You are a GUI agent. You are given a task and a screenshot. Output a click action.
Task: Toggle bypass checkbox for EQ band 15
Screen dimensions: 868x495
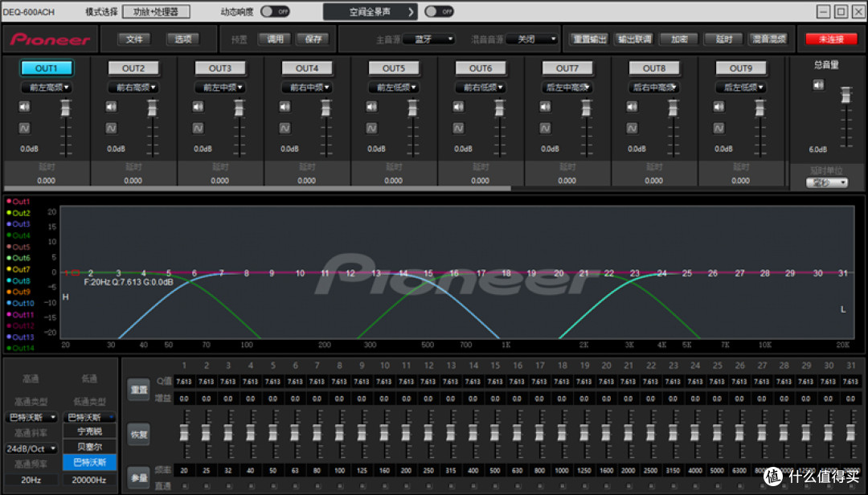(495, 486)
